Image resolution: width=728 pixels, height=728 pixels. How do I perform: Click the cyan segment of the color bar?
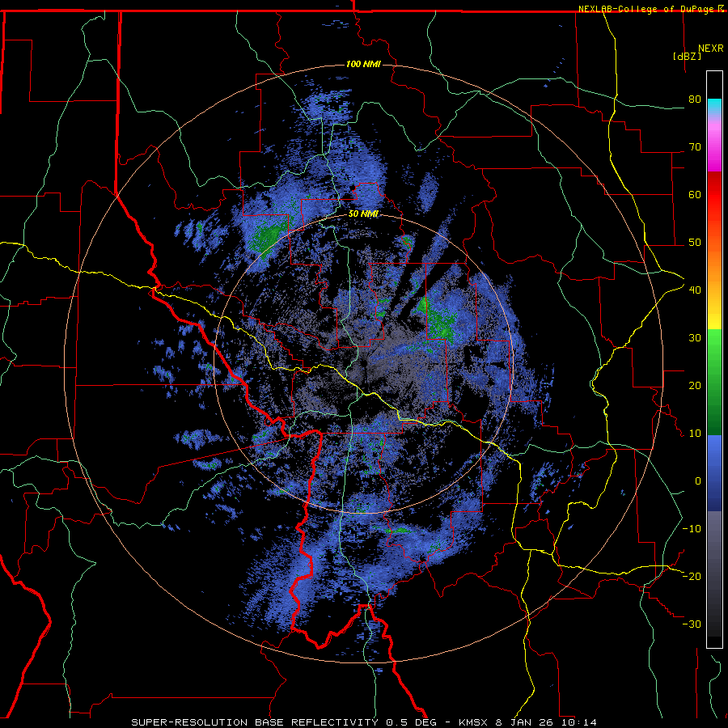[x=714, y=106]
